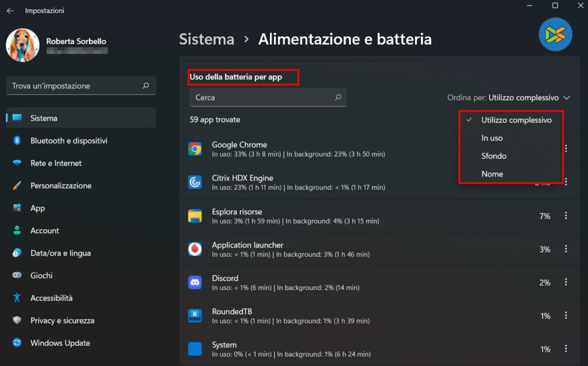The image size is (588, 366).
Task: Open Rete e Internet section
Action: 56,163
